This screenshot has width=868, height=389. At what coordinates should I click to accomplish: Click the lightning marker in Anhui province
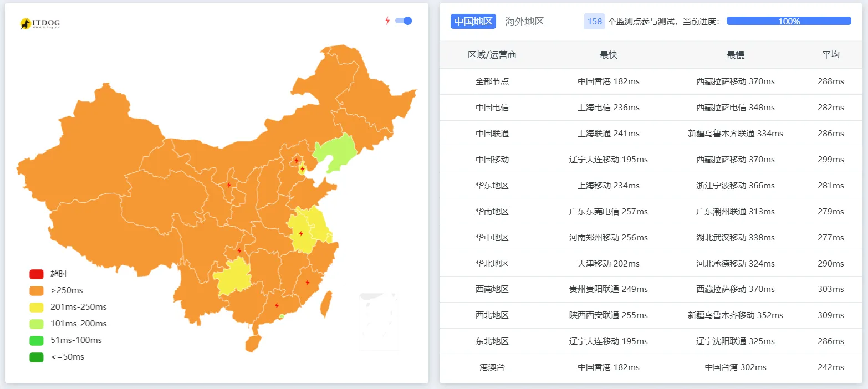pos(302,232)
